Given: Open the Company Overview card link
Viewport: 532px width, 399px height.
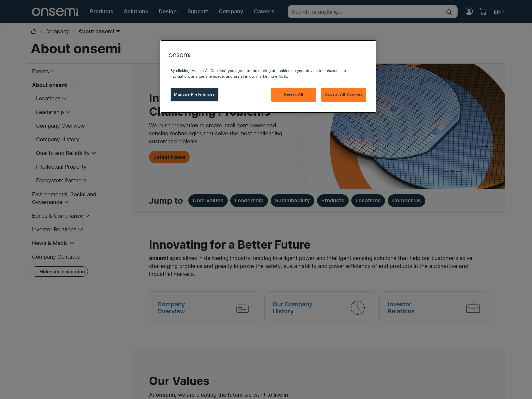Looking at the screenshot, I should tap(171, 308).
